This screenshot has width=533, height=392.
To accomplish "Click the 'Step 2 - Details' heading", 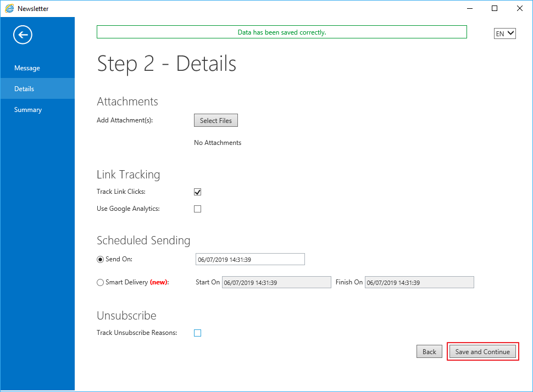I will (x=166, y=64).
